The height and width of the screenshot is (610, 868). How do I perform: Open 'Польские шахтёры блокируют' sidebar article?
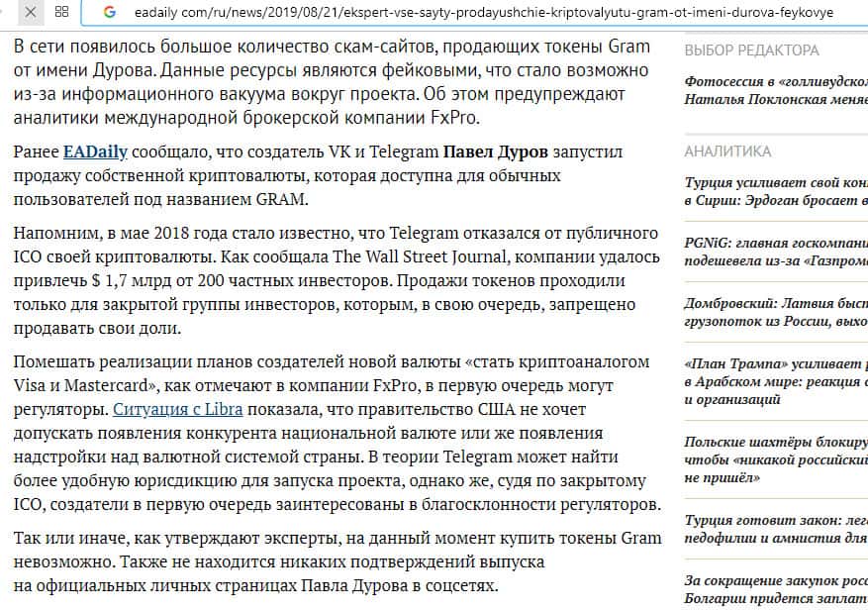pyautogui.click(x=776, y=459)
